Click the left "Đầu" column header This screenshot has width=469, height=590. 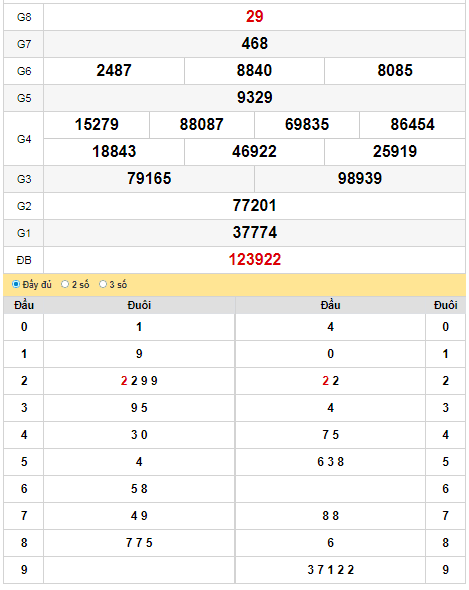24,305
